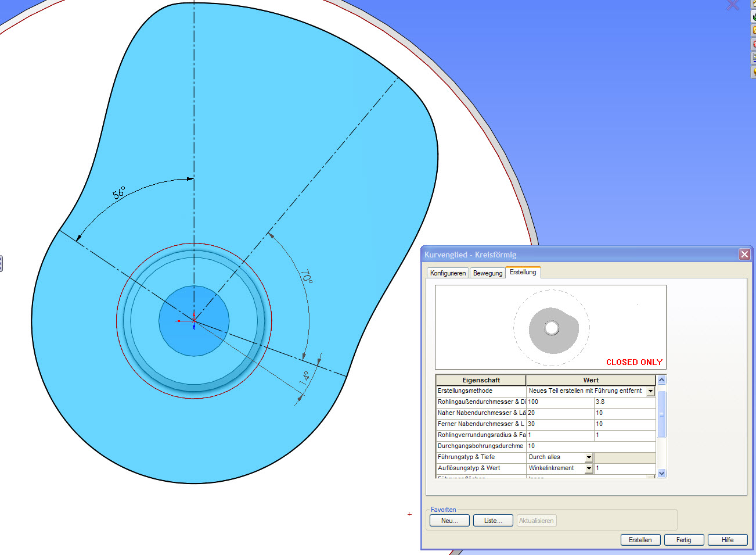The image size is (756, 555).
Task: Select the Rohlingaußendurchmesser property label
Action: [481, 402]
